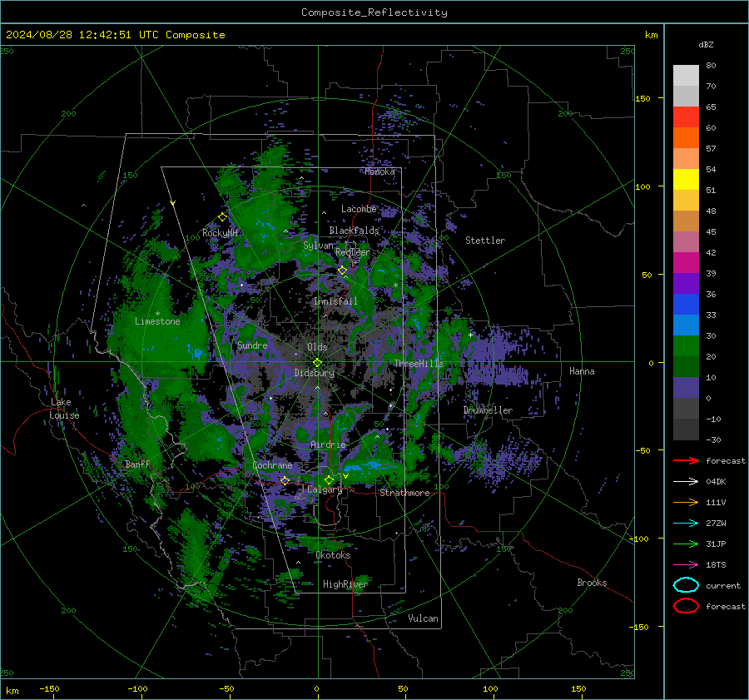Click the red forecast arrow in legend
Screen dimensions: 749x700
tap(686, 460)
